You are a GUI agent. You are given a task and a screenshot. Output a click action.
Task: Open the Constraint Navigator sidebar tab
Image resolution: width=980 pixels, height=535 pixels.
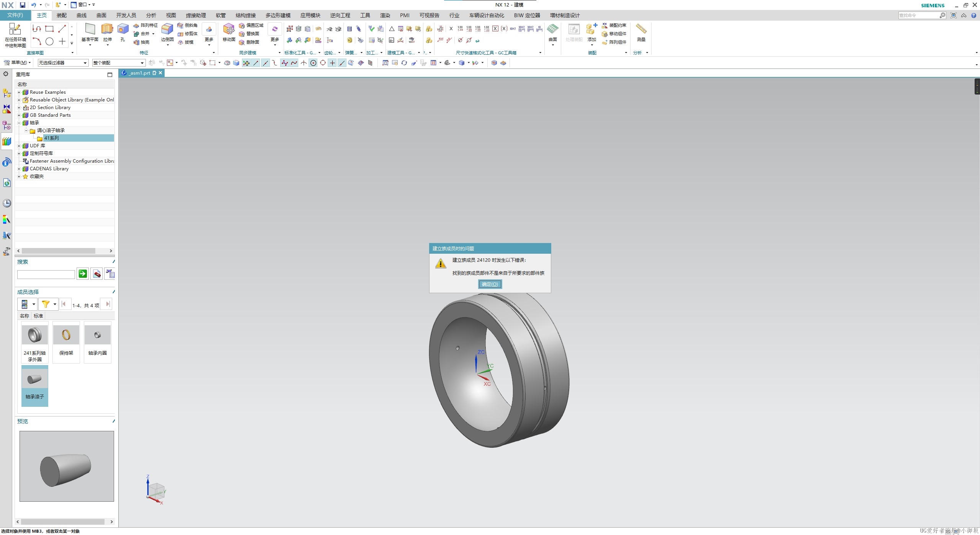[7, 109]
